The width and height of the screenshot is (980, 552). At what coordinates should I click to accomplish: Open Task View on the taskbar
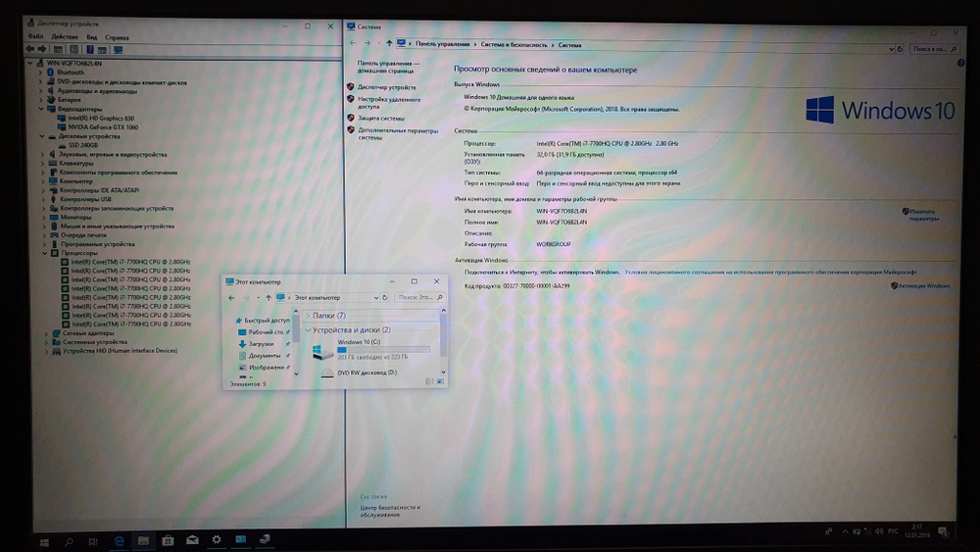pyautogui.click(x=93, y=541)
